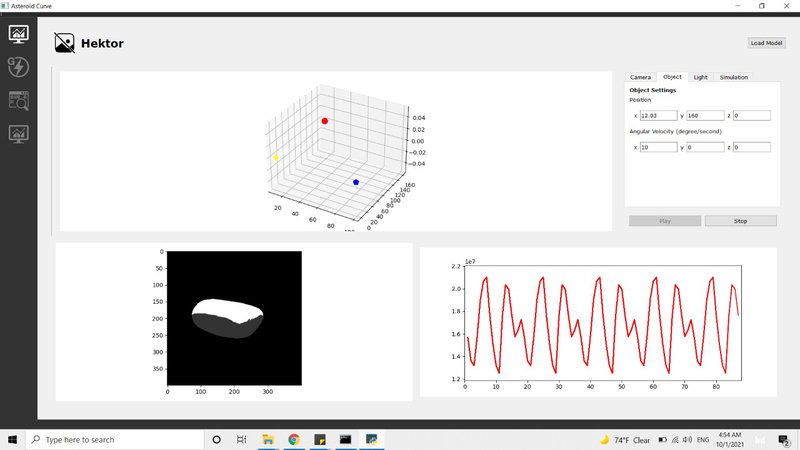Open Chrome from the taskbar
Viewport: 800px width, 450px height.
(x=294, y=439)
